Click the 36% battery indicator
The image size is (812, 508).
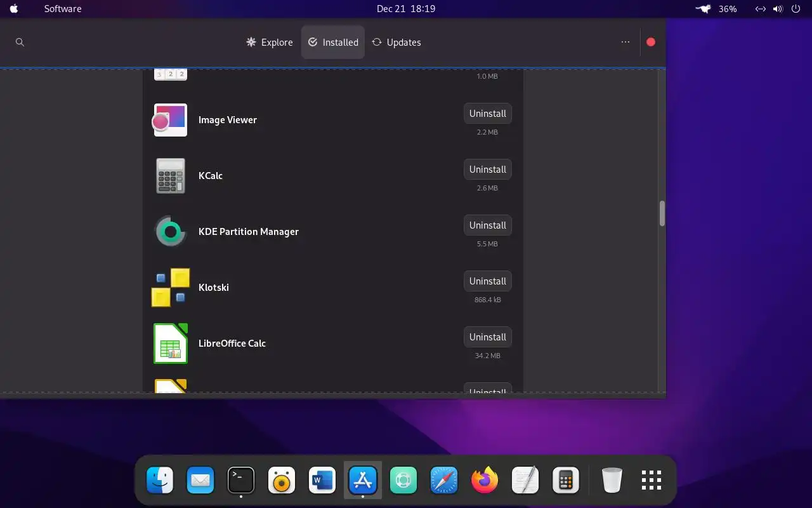pos(728,9)
